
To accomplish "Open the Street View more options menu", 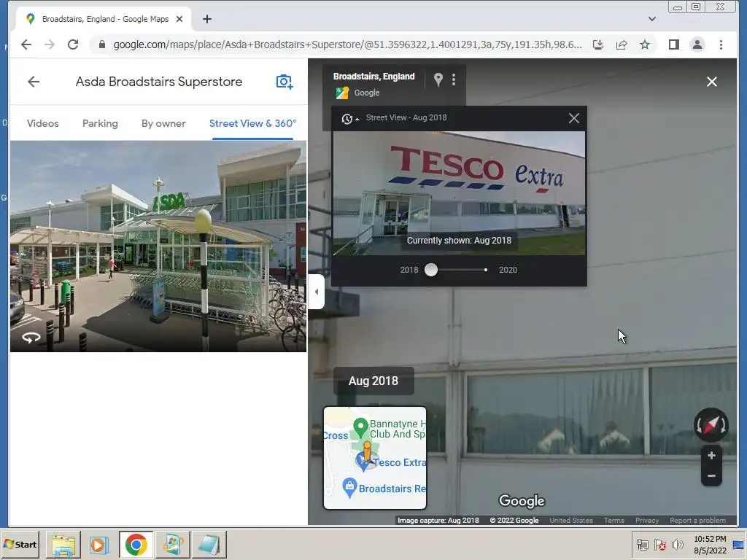I will pyautogui.click(x=454, y=79).
